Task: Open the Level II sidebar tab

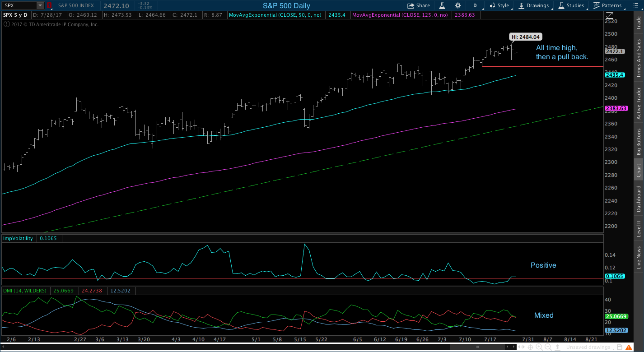Action: [639, 229]
